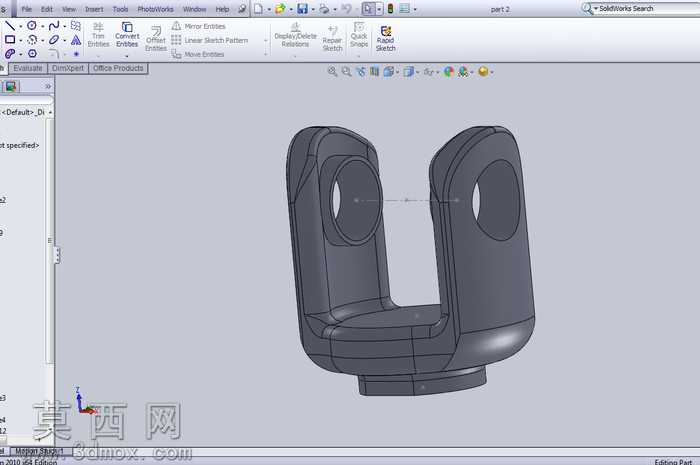This screenshot has height=465, width=700.
Task: Click the Undo icon
Action: click(x=346, y=8)
